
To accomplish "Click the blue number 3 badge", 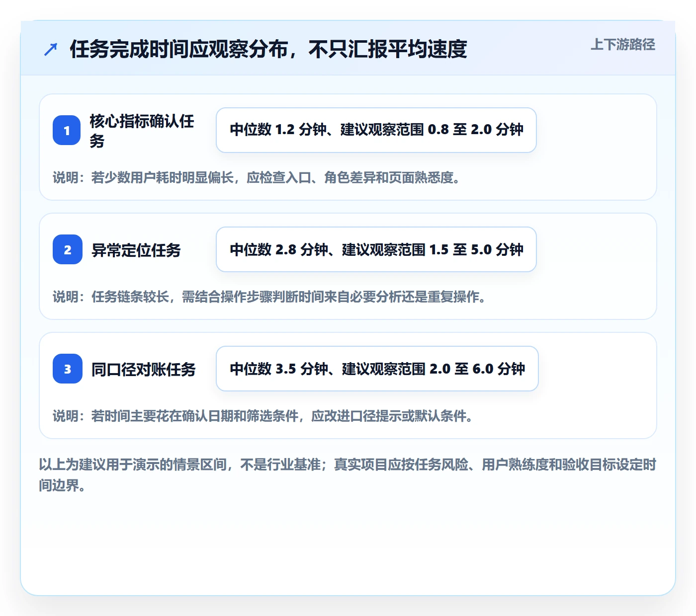I will 68,369.
